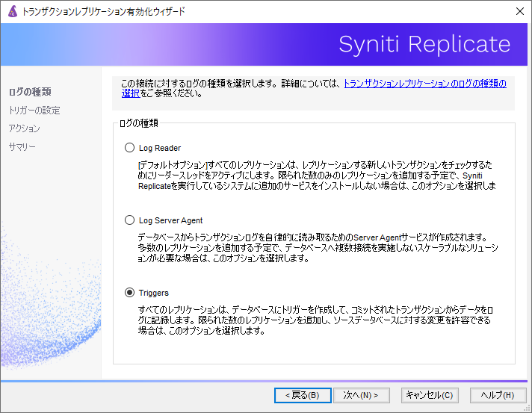The height and width of the screenshot is (413, 532).
Task: Click the resize grip at window corner
Action: (528, 409)
